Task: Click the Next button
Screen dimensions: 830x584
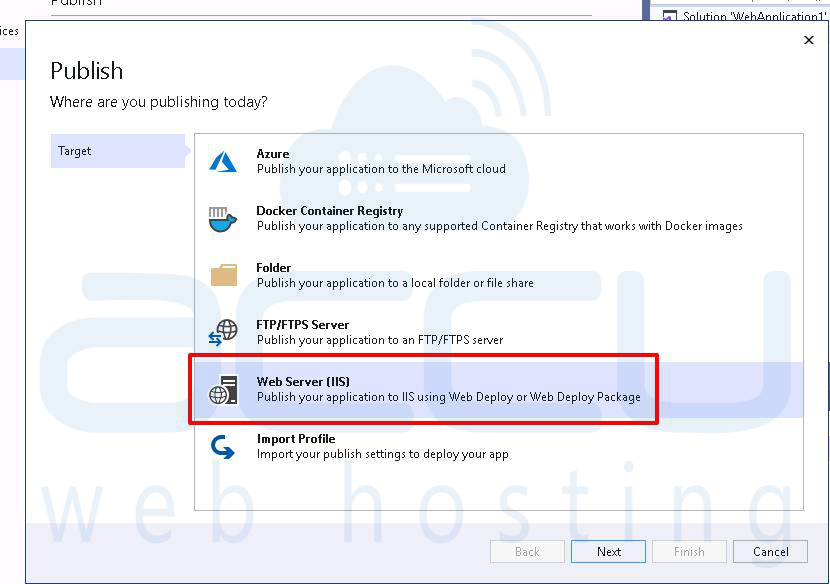Action: click(x=608, y=552)
